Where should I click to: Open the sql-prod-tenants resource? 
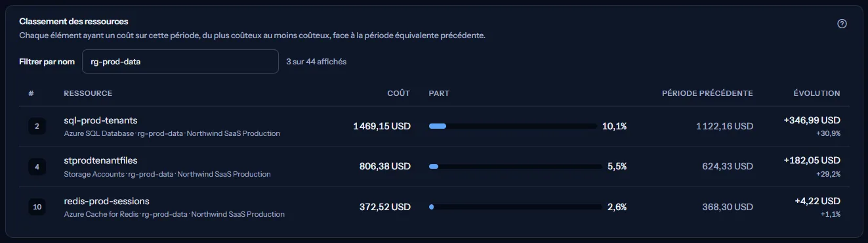click(100, 120)
